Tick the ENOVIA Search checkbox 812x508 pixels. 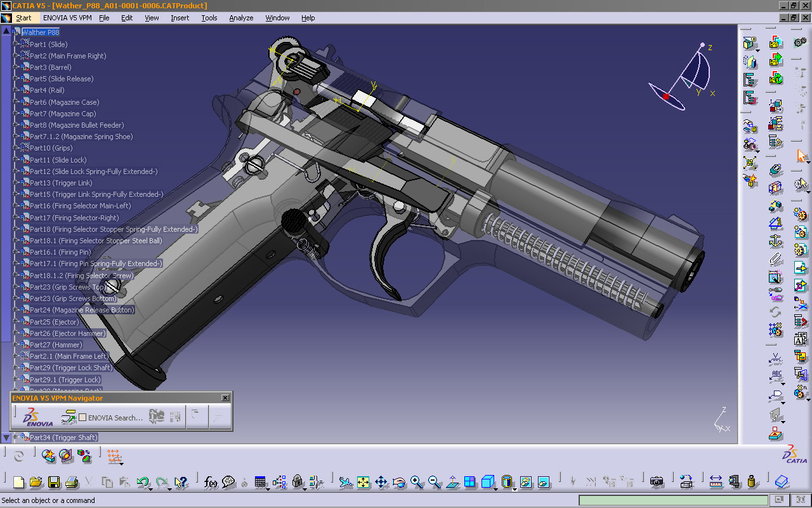click(82, 418)
